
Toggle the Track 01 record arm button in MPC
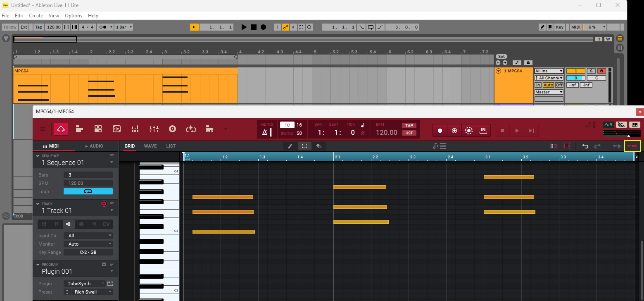(104, 204)
